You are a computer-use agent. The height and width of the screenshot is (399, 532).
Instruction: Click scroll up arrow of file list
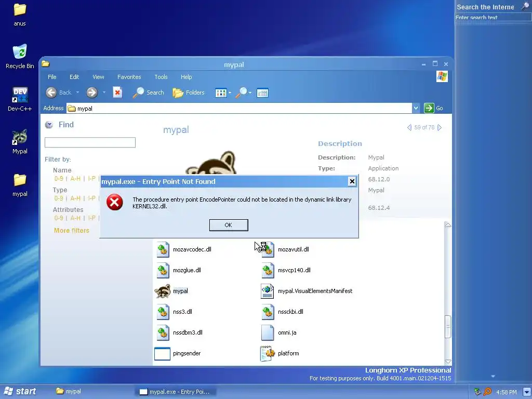[448, 225]
